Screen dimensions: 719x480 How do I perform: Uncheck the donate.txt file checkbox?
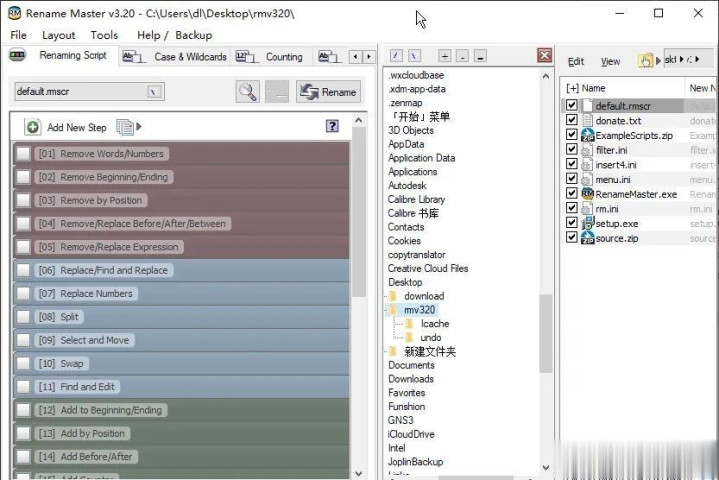[x=572, y=121]
